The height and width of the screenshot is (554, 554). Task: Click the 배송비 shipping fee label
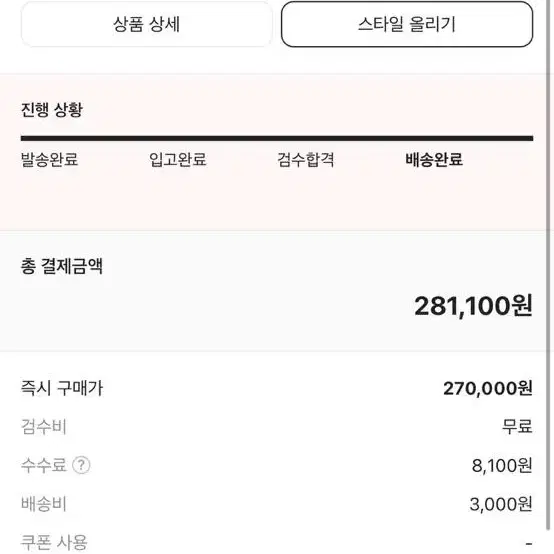tap(44, 503)
